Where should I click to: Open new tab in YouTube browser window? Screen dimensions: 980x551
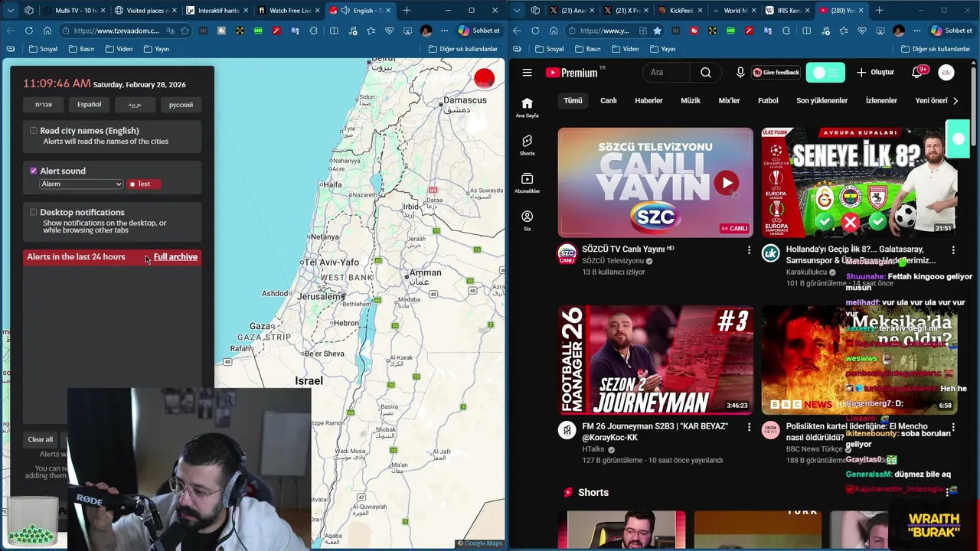coord(879,11)
